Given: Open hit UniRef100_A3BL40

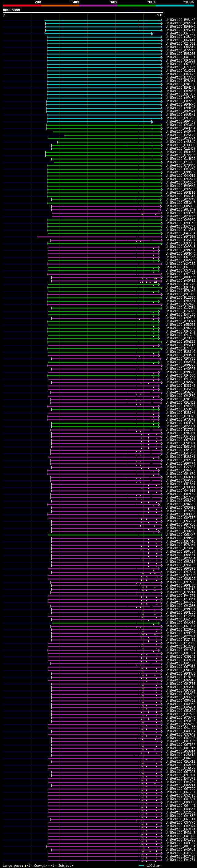Looking at the screenshot, I should coord(180,37).
